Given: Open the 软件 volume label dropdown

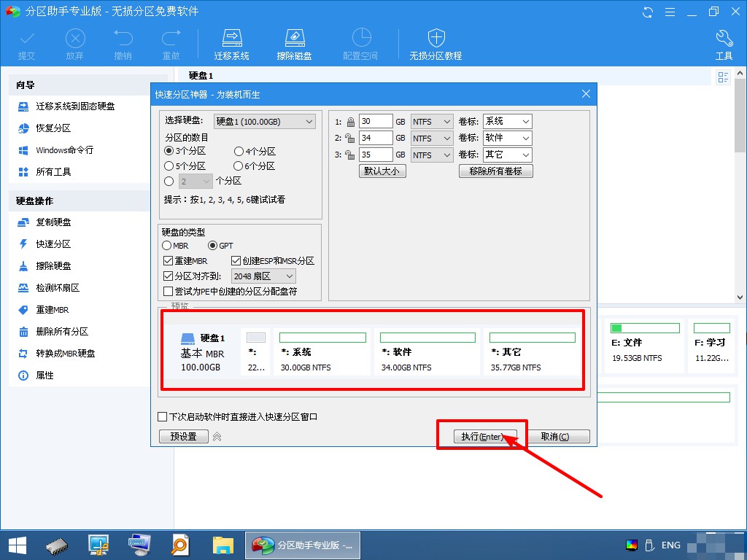Looking at the screenshot, I should (x=508, y=138).
